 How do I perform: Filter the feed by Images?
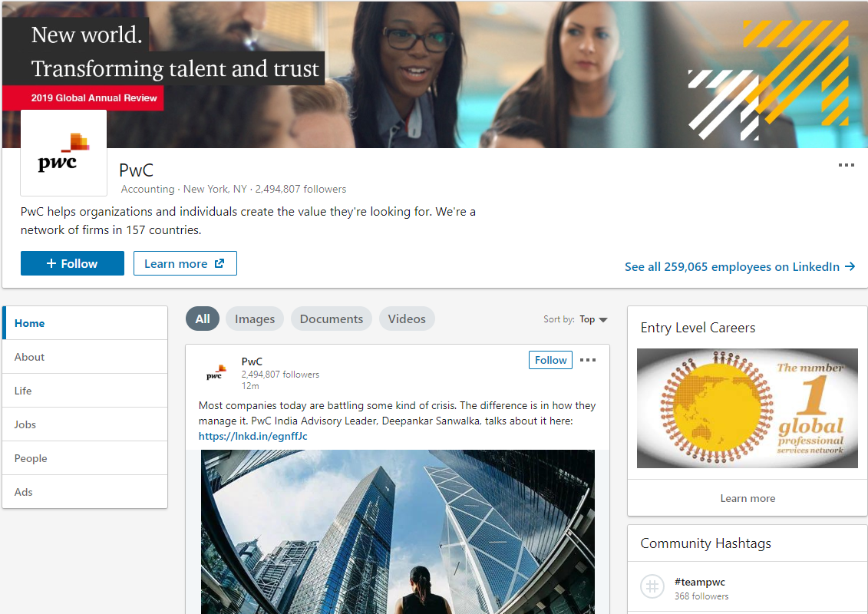pos(255,319)
